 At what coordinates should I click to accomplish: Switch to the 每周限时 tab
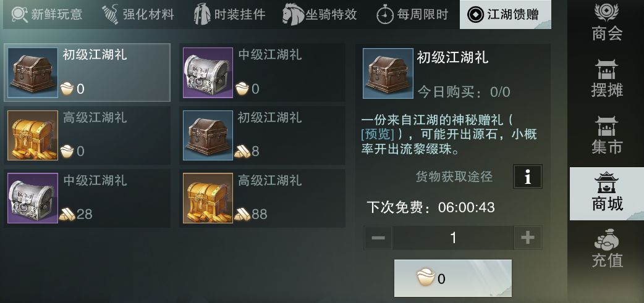click(412, 14)
